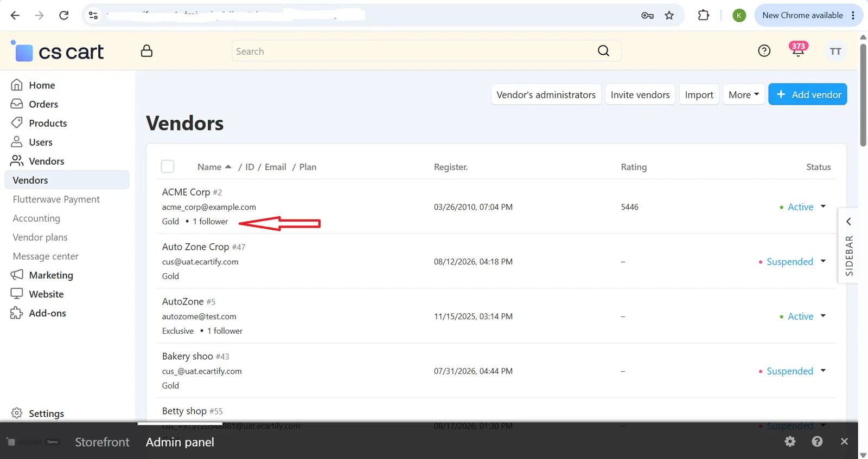Image resolution: width=868 pixels, height=459 pixels.
Task: Open ACME Corp vendor link
Action: [186, 192]
